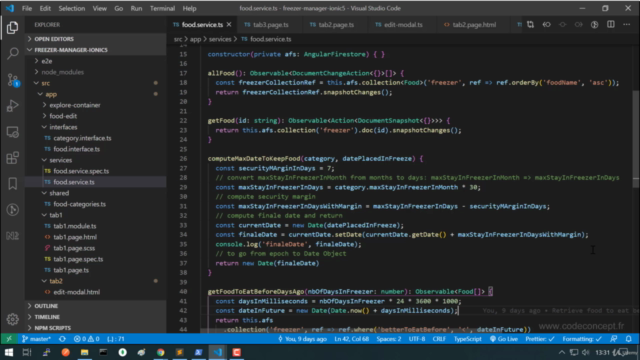
Task: Open the Source Control view icon
Action: pyautogui.click(x=13, y=80)
